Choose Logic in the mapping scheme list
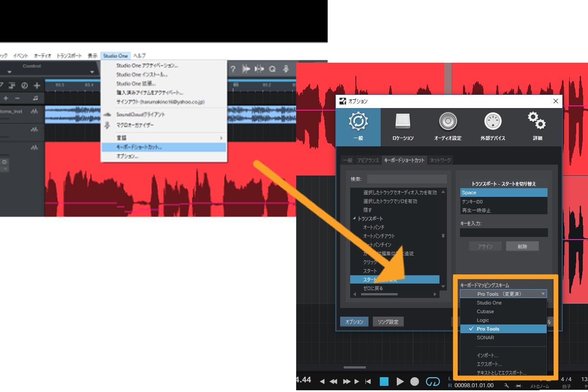 [x=504, y=320]
